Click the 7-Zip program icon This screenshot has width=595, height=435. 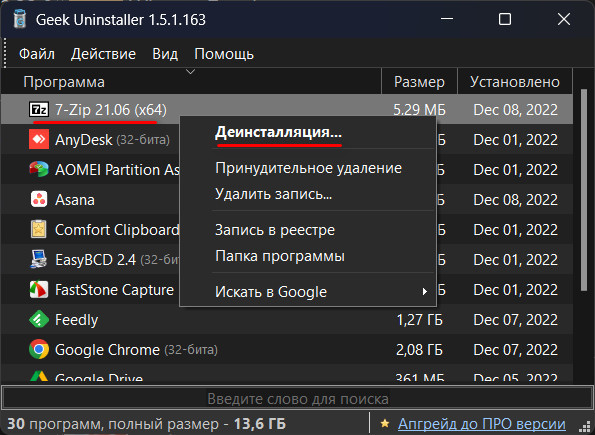coord(39,110)
